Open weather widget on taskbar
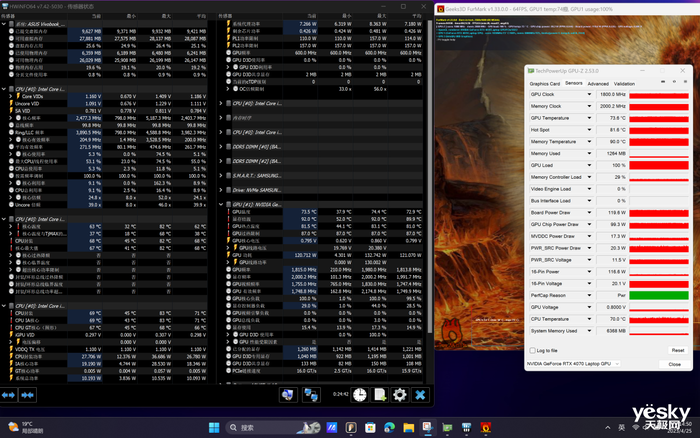This screenshot has width=700, height=438. pyautogui.click(x=26, y=427)
